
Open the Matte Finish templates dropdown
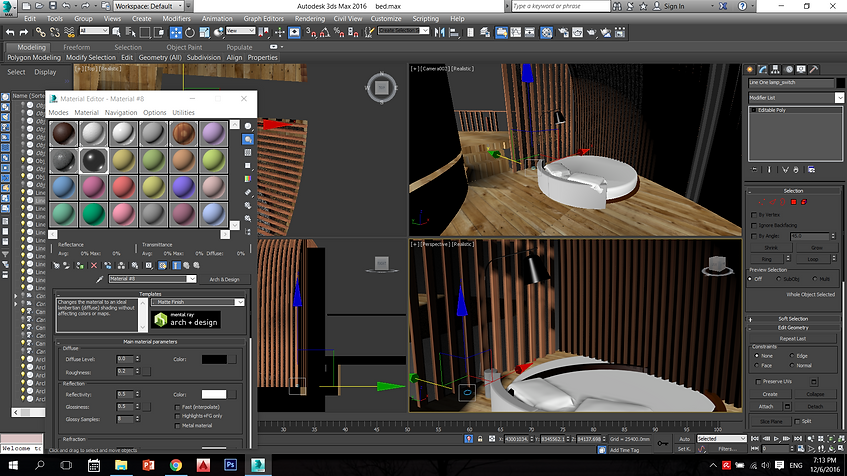(198, 302)
